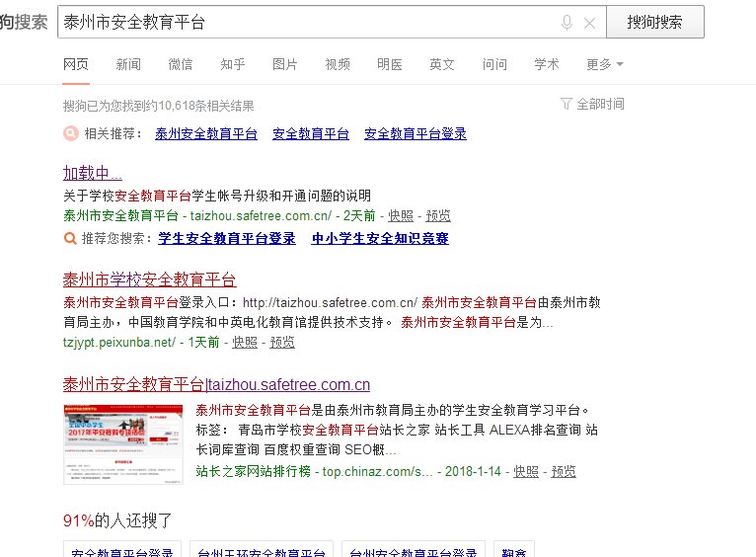
Task: Click the orange 推荐您搜索 magnifier icon
Action: pos(70,238)
